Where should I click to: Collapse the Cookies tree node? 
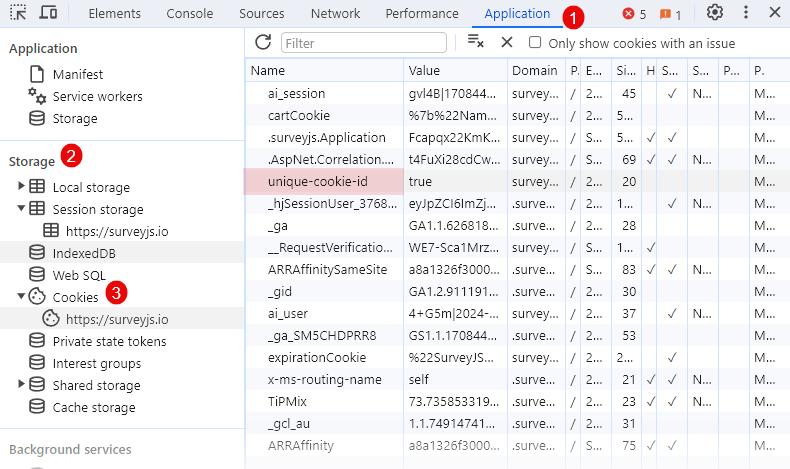[21, 296]
